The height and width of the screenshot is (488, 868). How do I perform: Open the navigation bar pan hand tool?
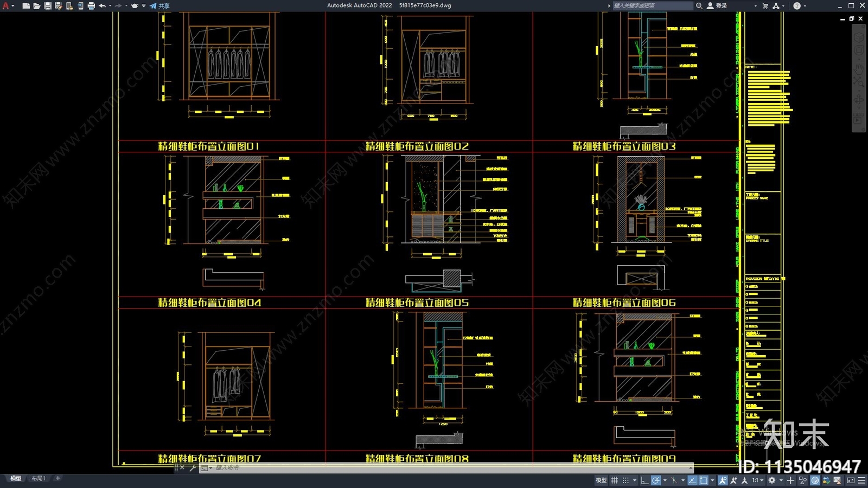(x=858, y=70)
